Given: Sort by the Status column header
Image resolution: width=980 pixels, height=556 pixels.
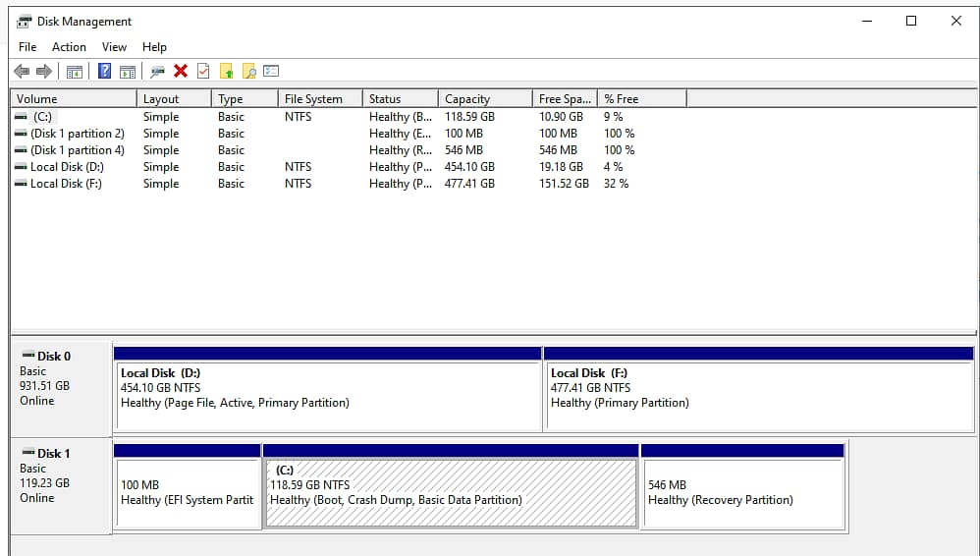Looking at the screenshot, I should click(x=401, y=99).
